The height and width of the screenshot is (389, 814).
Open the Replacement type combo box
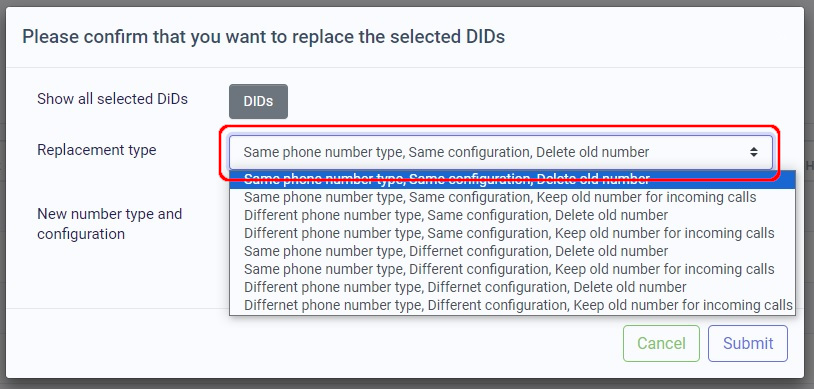501,152
